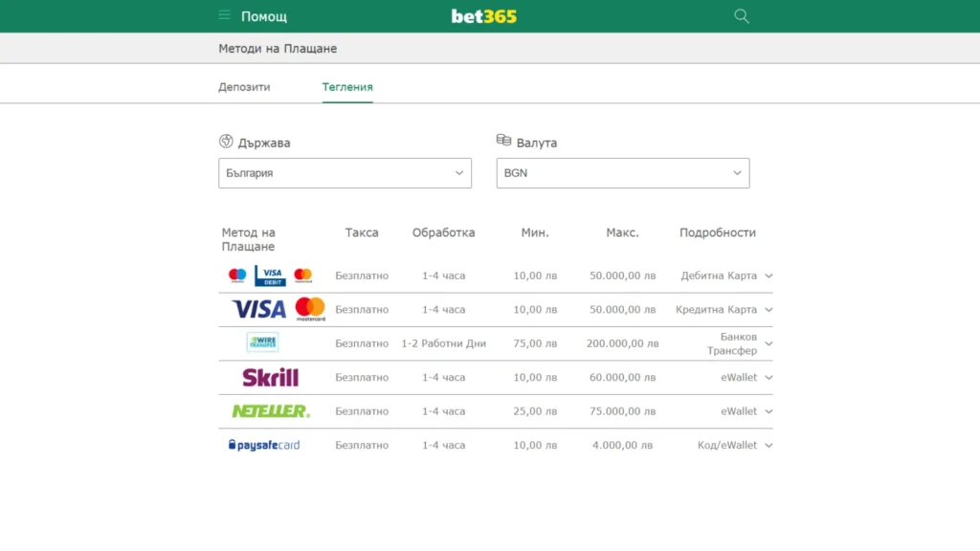Viewport: 980px width, 551px height.
Task: Click the Skrill logo
Action: pos(271,377)
